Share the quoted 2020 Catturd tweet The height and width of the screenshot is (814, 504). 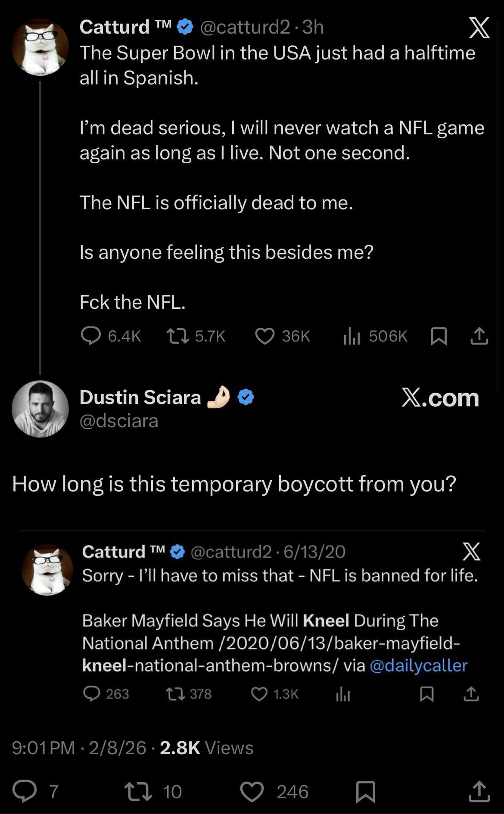pos(471,694)
